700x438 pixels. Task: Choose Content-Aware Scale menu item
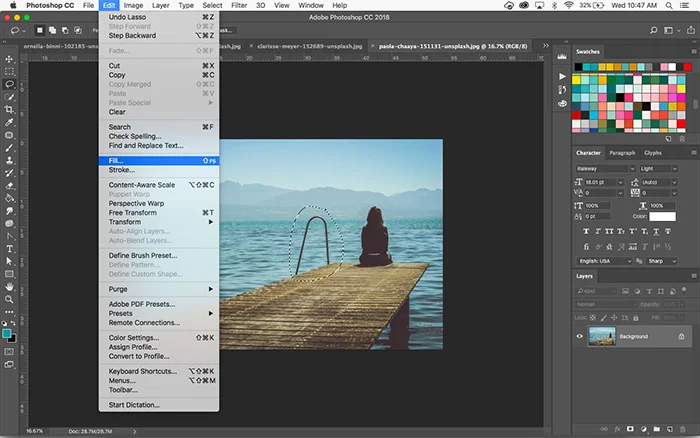tap(159, 185)
